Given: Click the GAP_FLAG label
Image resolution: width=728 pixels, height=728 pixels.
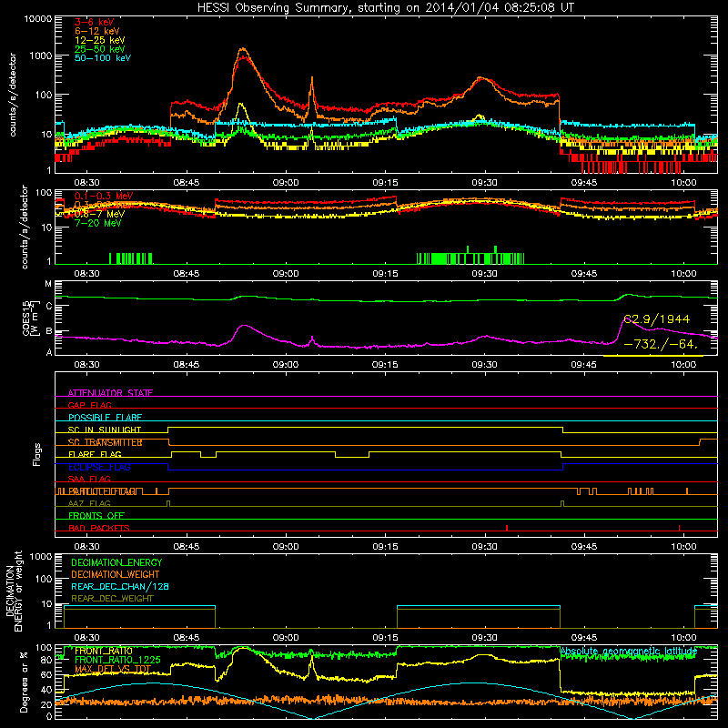Looking at the screenshot, I should [89, 405].
